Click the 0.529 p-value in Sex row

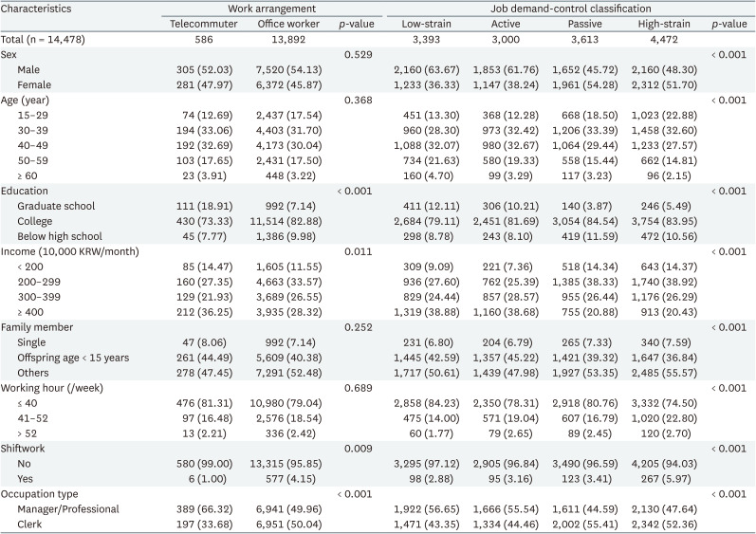pos(355,57)
